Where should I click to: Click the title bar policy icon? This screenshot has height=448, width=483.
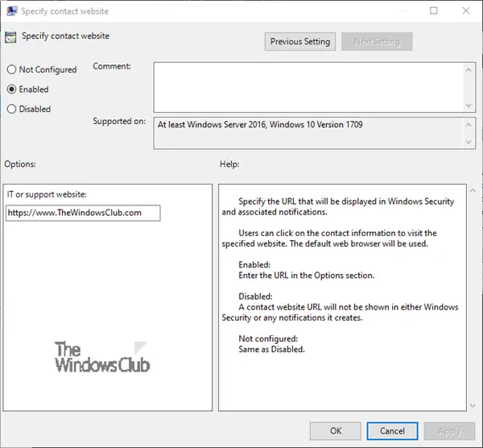coord(12,11)
